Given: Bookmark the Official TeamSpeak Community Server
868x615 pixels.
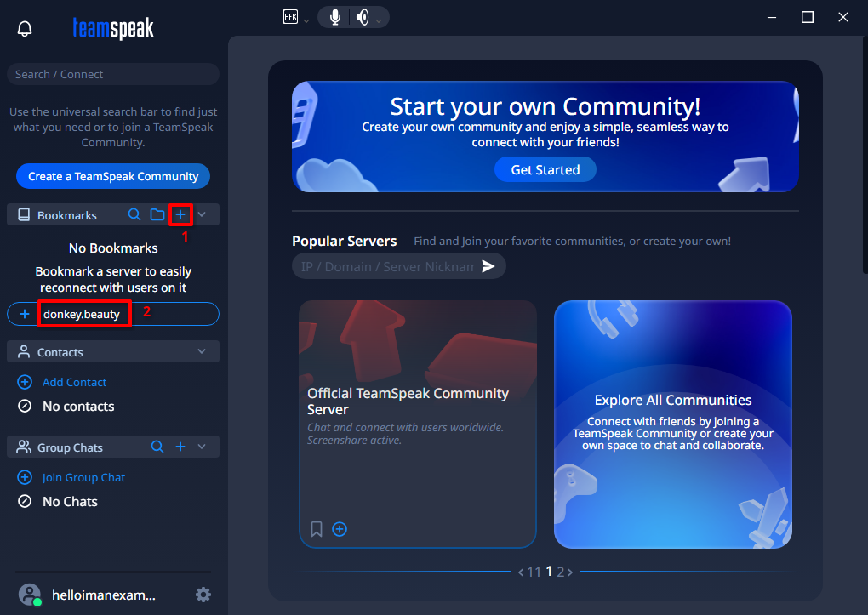Looking at the screenshot, I should click(x=316, y=529).
